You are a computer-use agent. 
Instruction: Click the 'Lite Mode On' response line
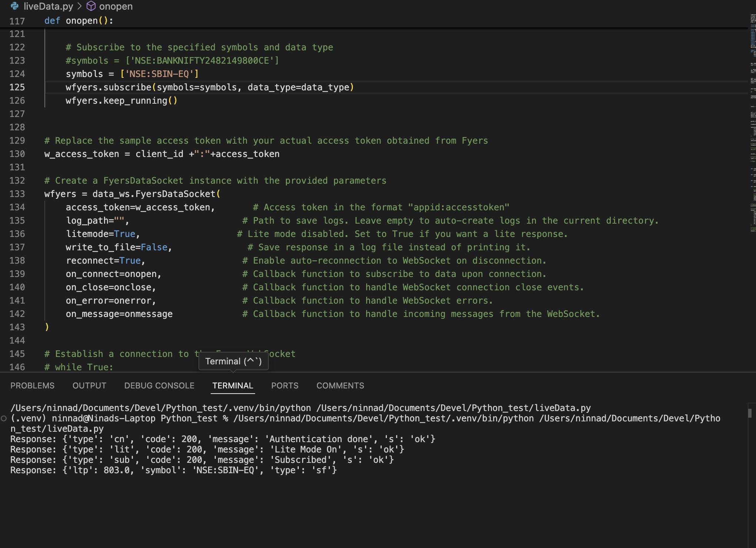click(207, 450)
